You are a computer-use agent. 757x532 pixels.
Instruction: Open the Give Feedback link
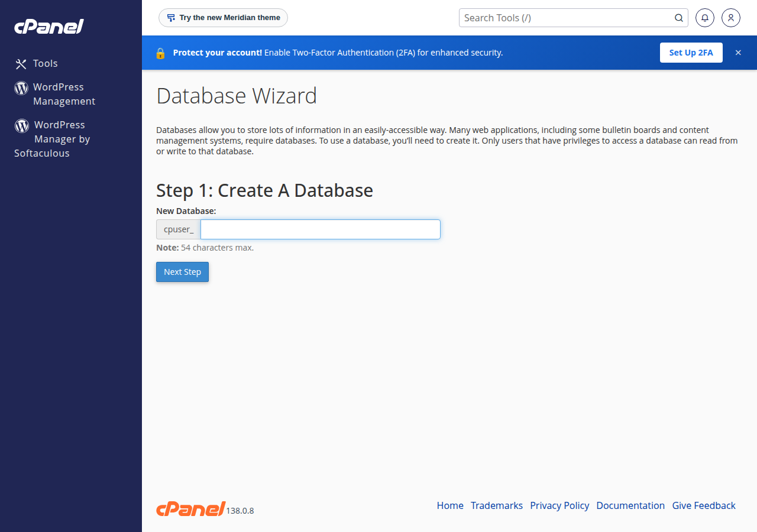click(x=704, y=505)
